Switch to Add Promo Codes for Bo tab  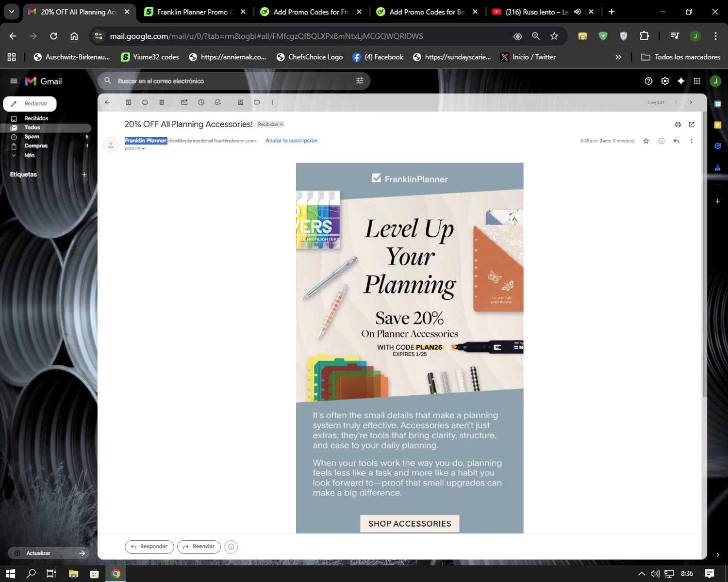427,12
